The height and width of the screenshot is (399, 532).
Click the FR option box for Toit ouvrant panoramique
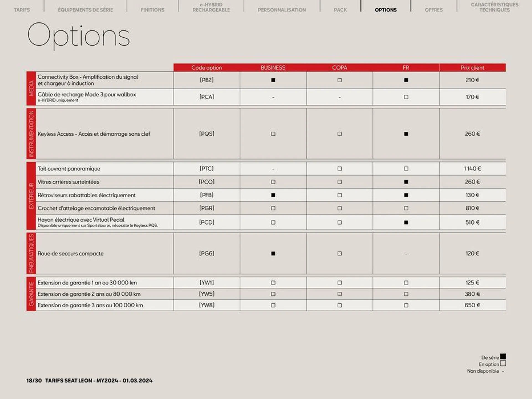[406, 169]
